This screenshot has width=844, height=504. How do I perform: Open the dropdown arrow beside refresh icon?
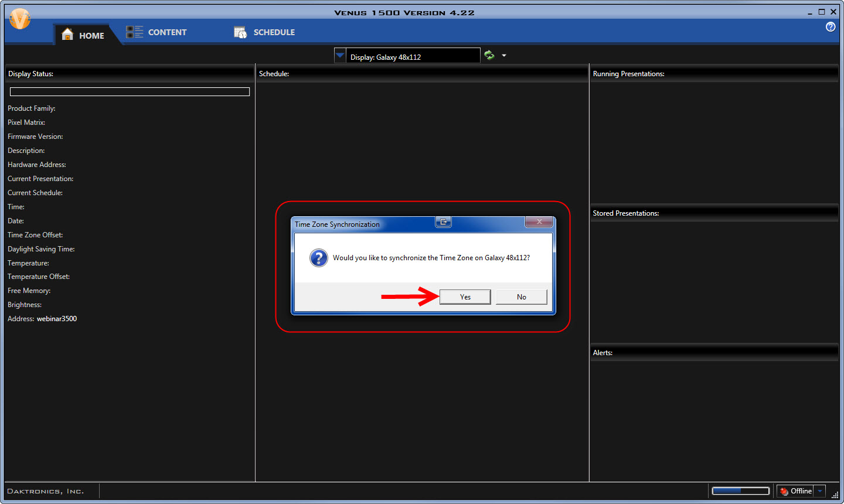(504, 56)
